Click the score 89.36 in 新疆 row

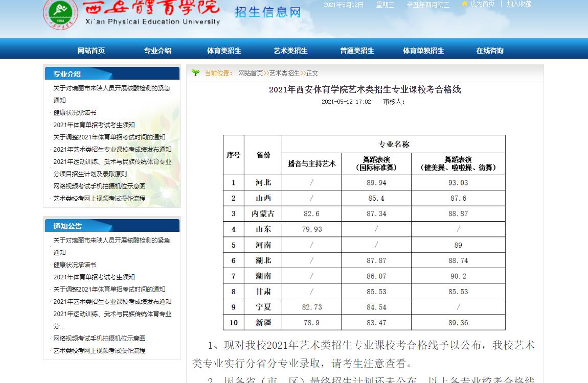(x=458, y=323)
